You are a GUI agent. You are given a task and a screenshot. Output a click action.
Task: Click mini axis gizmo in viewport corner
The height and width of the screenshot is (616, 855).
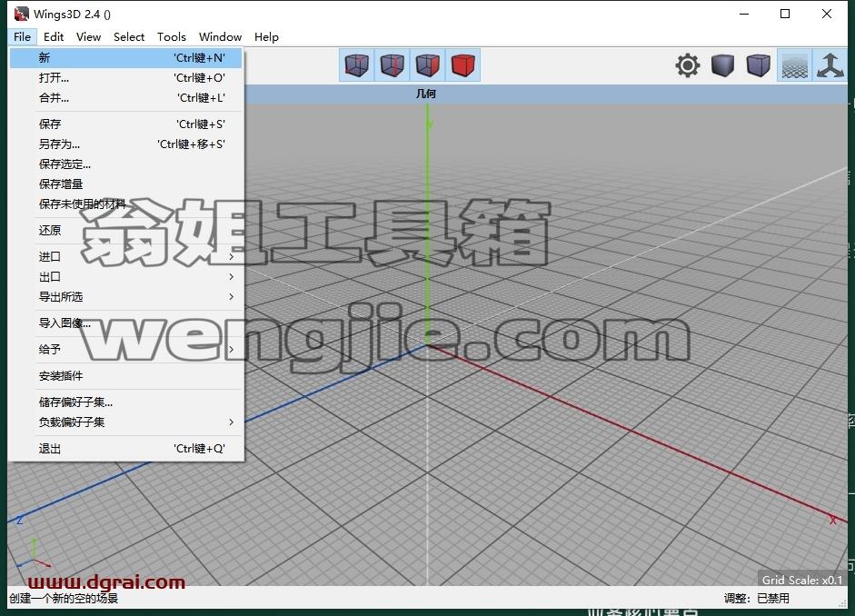33,554
